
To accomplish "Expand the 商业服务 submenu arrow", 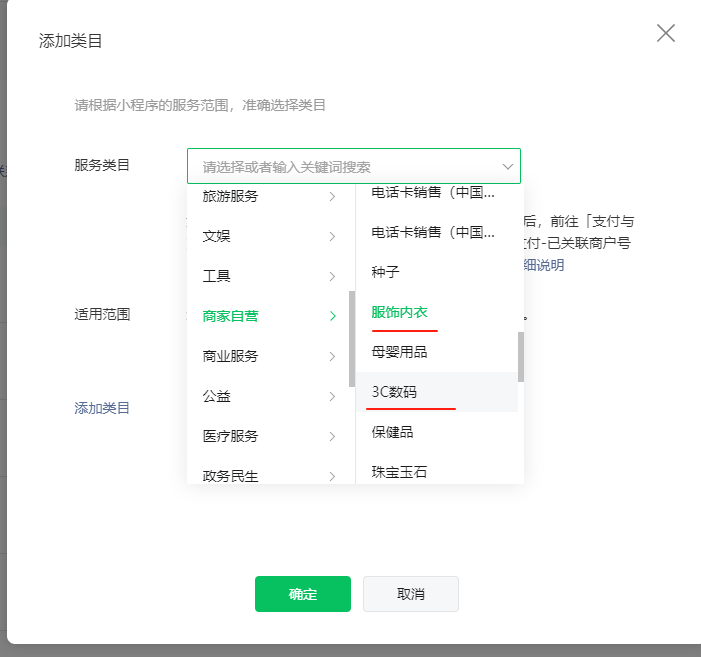I will [x=332, y=357].
